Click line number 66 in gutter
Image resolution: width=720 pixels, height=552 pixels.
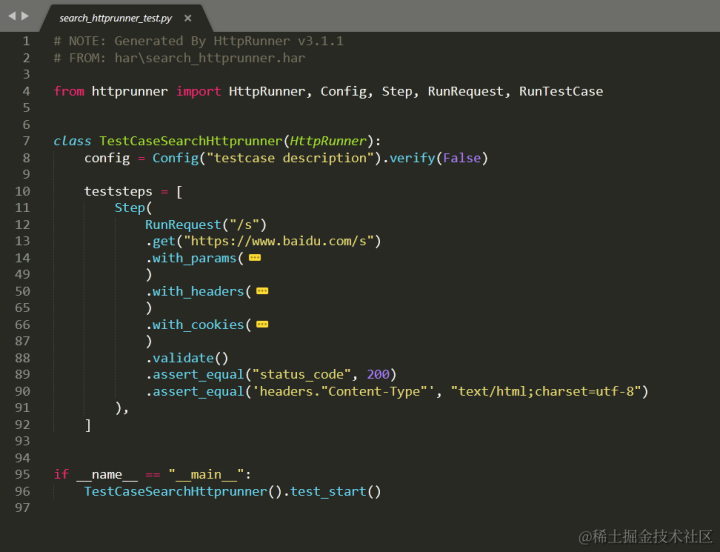click(22, 325)
